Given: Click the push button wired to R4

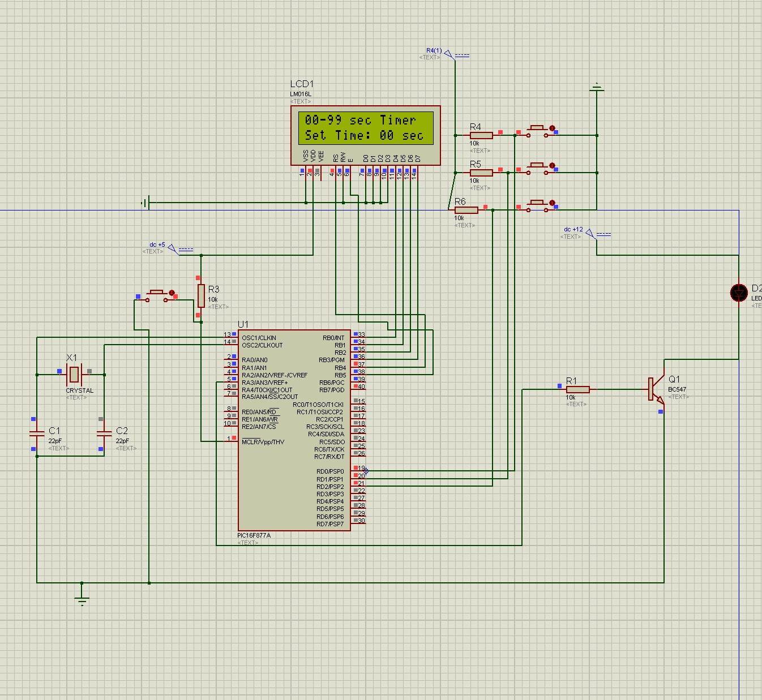Looking at the screenshot, I should pos(537,131).
